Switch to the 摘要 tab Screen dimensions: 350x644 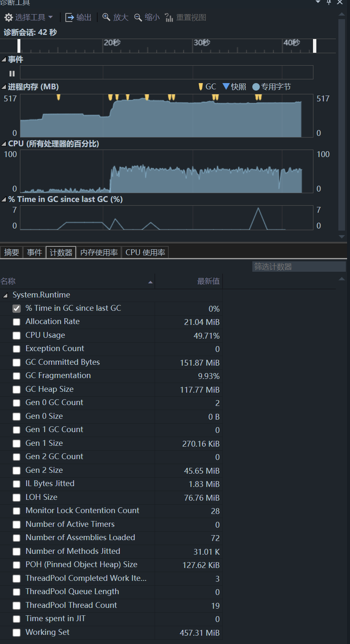click(x=12, y=253)
